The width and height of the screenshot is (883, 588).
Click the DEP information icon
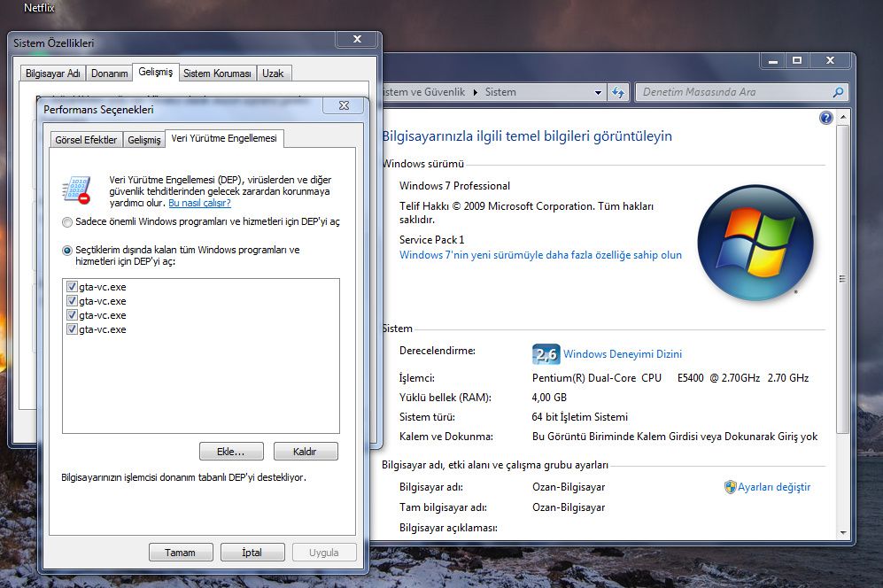[76, 190]
